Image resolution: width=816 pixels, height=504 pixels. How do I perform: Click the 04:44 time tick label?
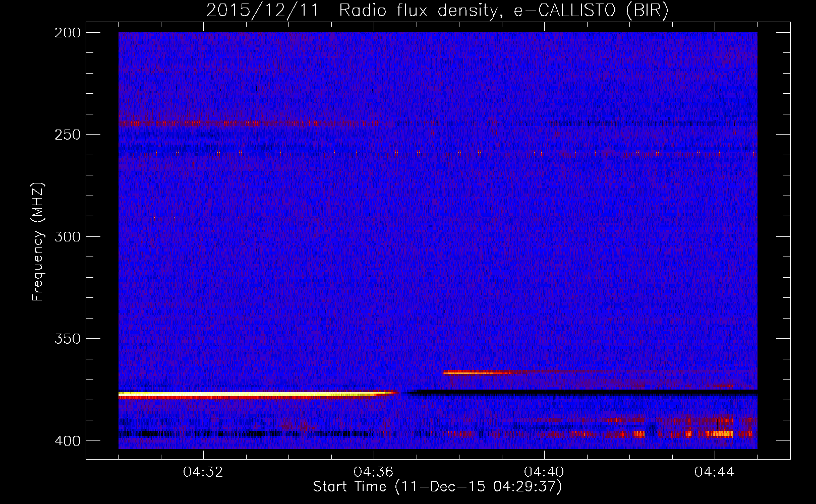pyautogui.click(x=715, y=472)
